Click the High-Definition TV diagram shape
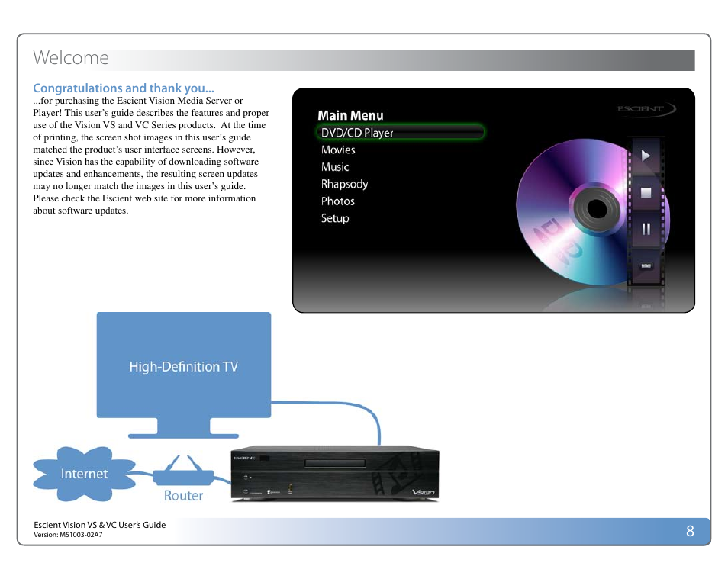This screenshot has height=563, width=728. [x=183, y=375]
